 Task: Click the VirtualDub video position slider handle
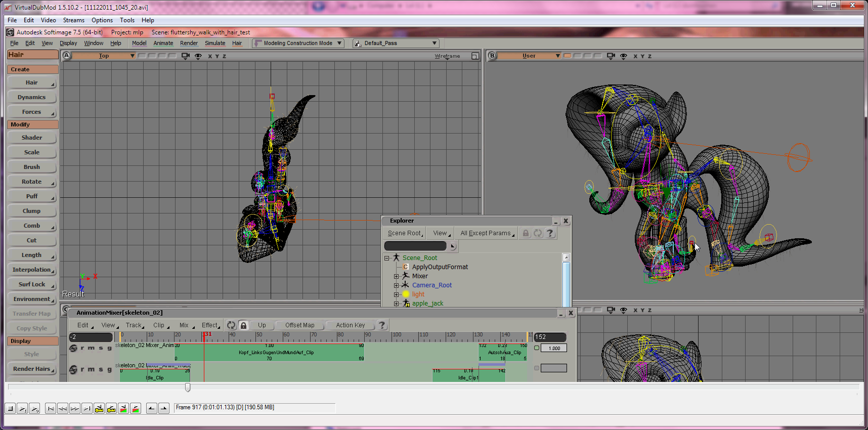[188, 388]
